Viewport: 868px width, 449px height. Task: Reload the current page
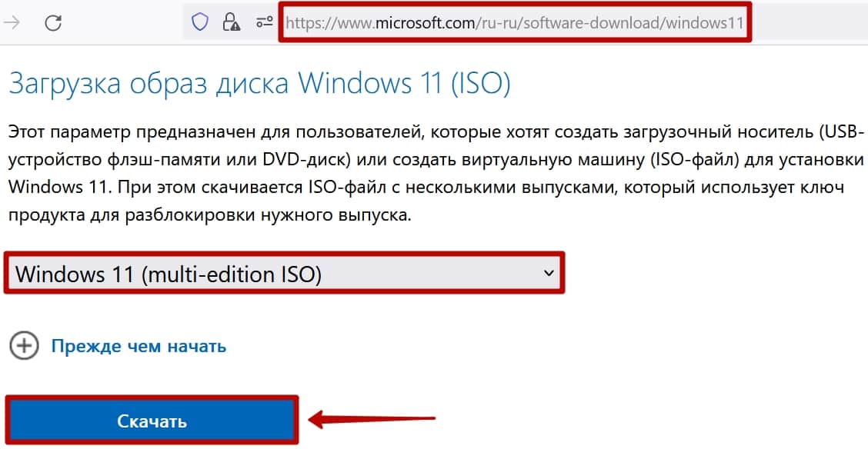pos(53,23)
